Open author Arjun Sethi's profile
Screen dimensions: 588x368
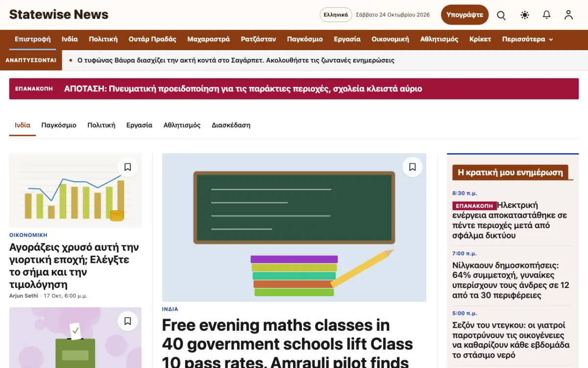pyautogui.click(x=24, y=296)
